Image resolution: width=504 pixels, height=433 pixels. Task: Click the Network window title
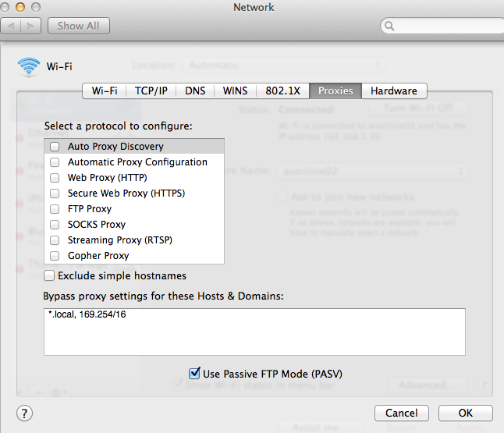pyautogui.click(x=254, y=7)
